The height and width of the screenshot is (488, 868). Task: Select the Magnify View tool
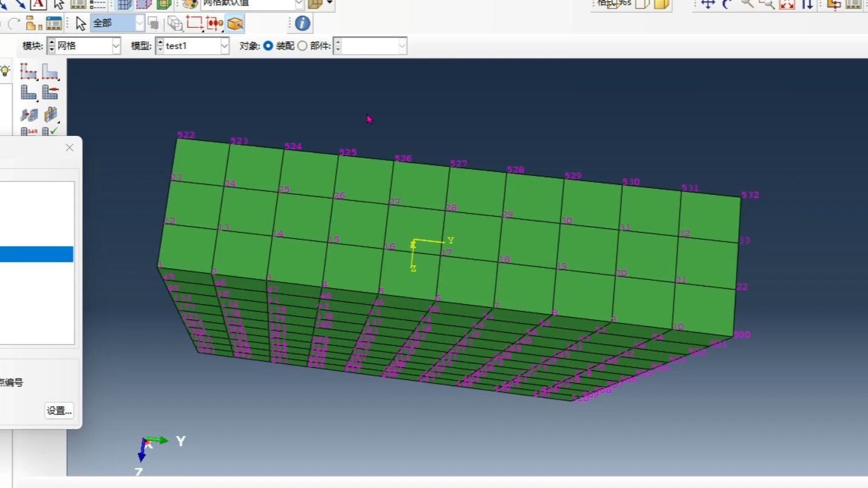point(747,4)
